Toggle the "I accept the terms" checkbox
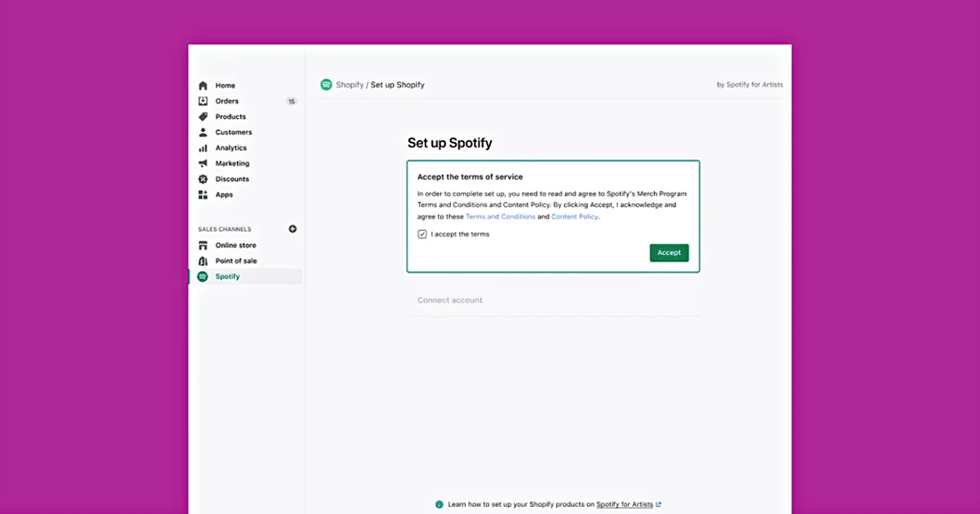 (422, 234)
